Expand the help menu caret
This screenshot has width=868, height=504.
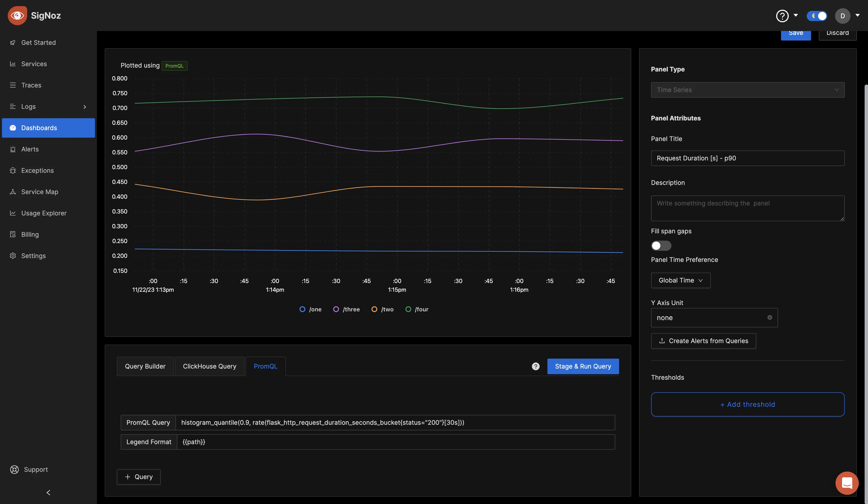pyautogui.click(x=796, y=16)
